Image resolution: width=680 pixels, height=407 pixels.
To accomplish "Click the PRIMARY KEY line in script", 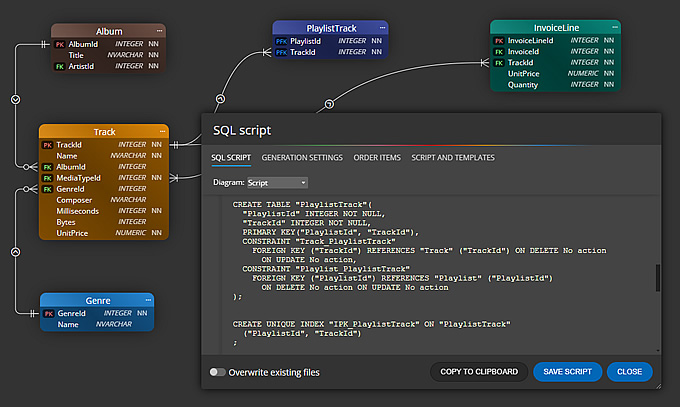I will [x=330, y=232].
